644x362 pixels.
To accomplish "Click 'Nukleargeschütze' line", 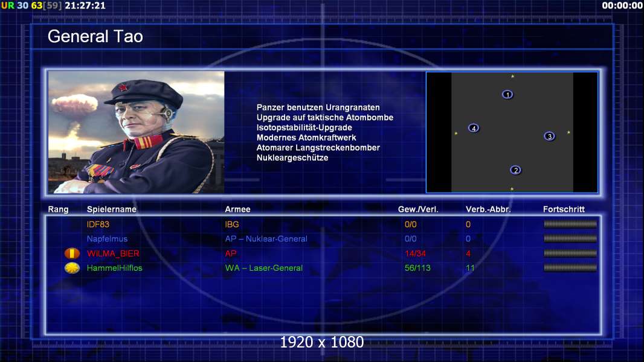I will click(292, 158).
